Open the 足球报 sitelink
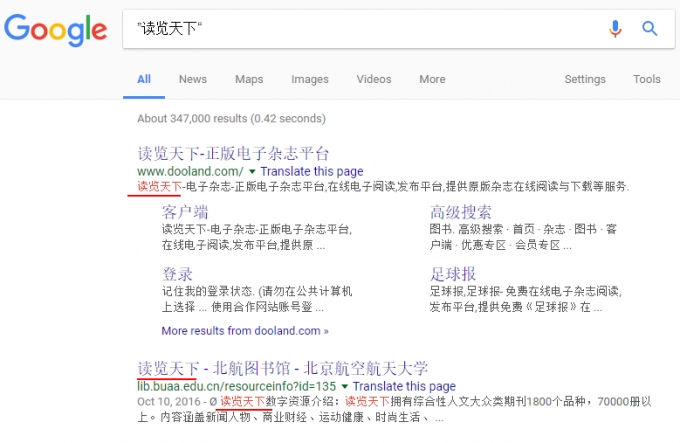This screenshot has height=443, width=680. (x=452, y=274)
